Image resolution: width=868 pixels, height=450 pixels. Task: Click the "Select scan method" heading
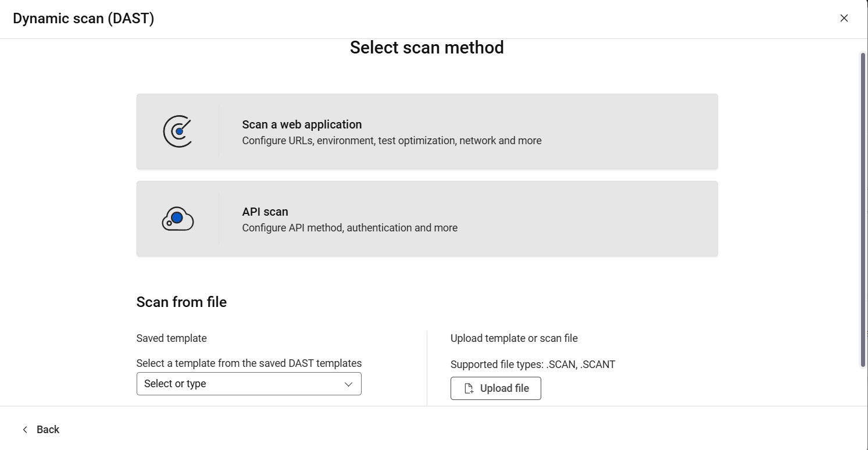pyautogui.click(x=426, y=48)
